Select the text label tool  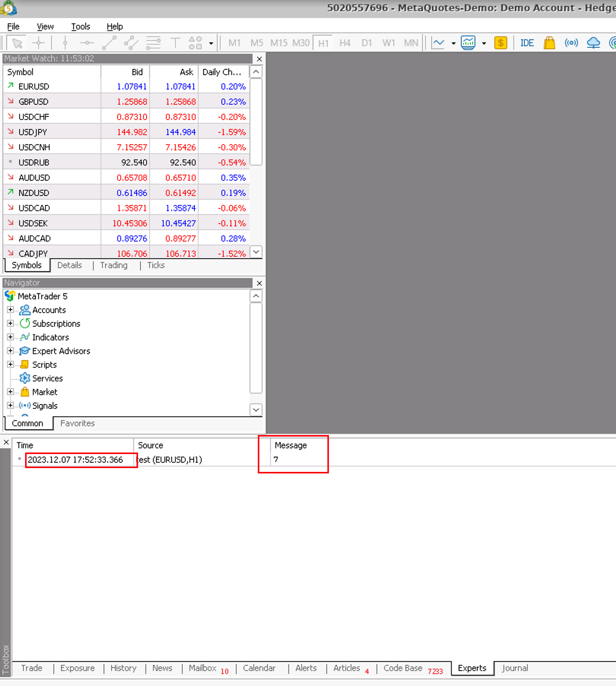175,43
